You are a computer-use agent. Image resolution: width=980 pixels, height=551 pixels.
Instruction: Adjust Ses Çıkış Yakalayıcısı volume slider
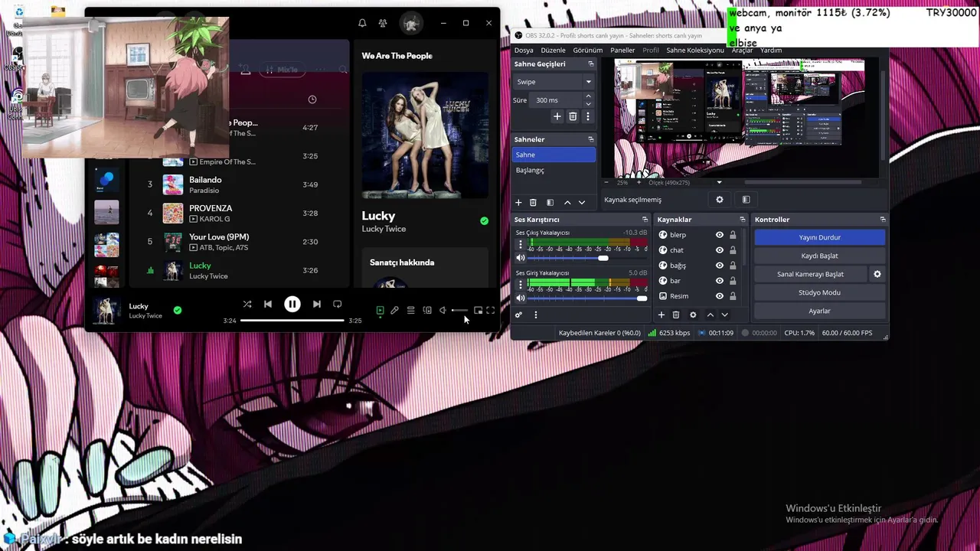(587, 258)
